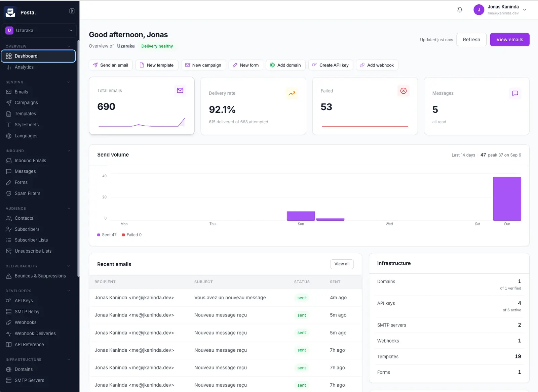The height and width of the screenshot is (392, 538).
Task: Collapse the Sending sidebar section
Action: [x=69, y=82]
